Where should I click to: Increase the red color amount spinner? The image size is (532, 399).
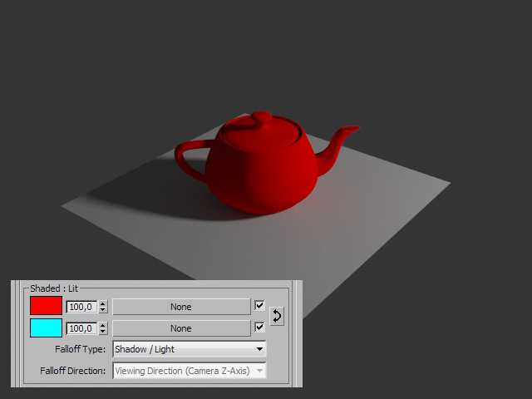pos(103,303)
